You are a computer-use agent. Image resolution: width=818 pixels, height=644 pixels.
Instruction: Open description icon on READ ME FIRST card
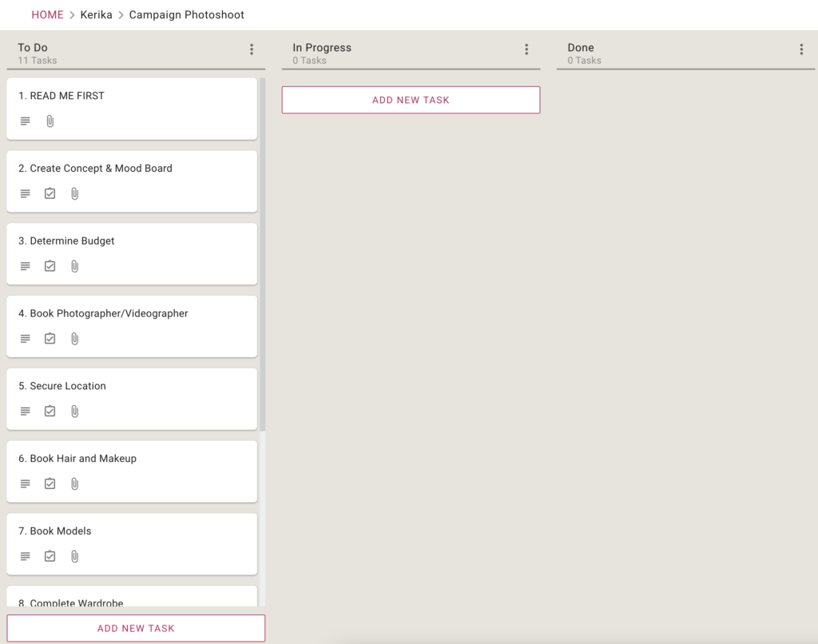25,121
